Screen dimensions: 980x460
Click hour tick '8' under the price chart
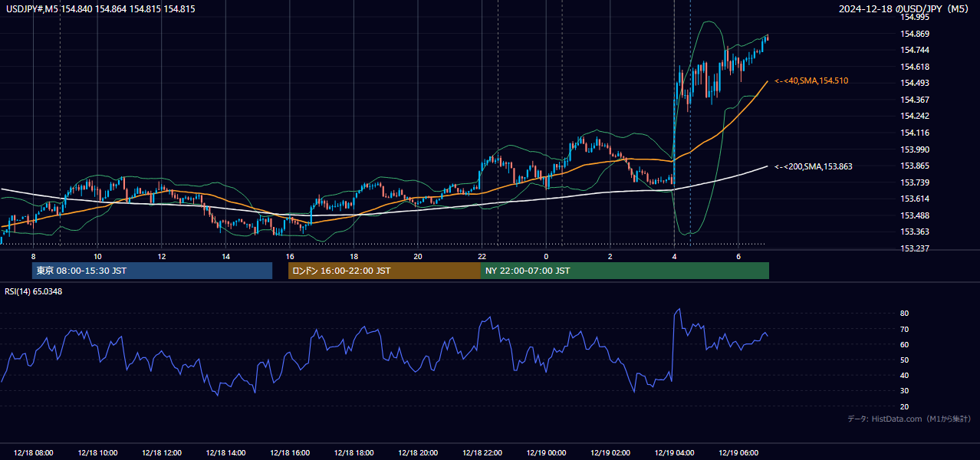coord(33,256)
